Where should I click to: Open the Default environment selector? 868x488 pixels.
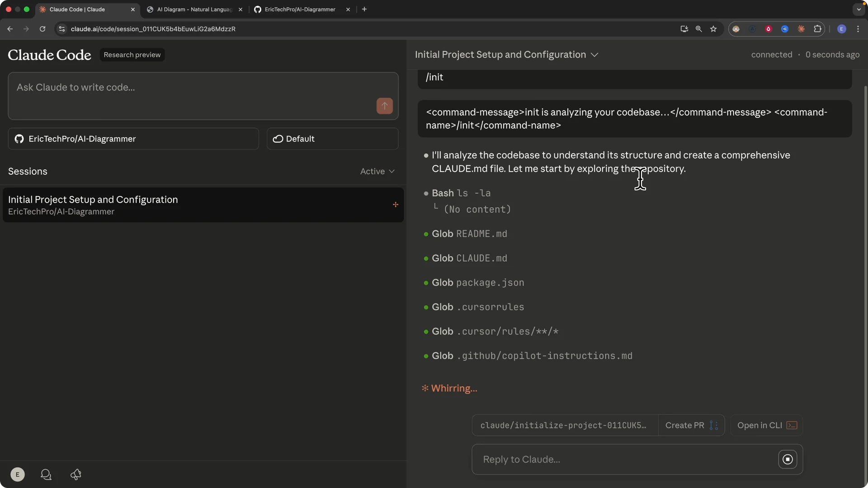tap(332, 139)
